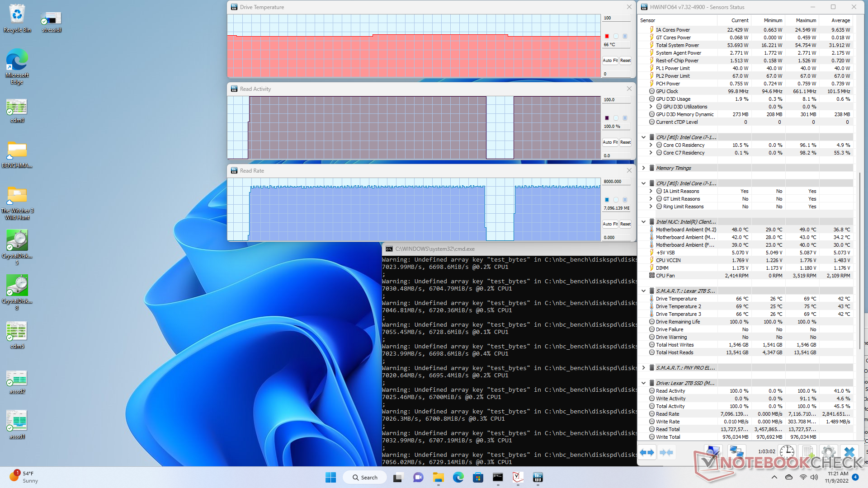Click the remote network monitoring icon
The image size is (868, 488).
pos(736,452)
